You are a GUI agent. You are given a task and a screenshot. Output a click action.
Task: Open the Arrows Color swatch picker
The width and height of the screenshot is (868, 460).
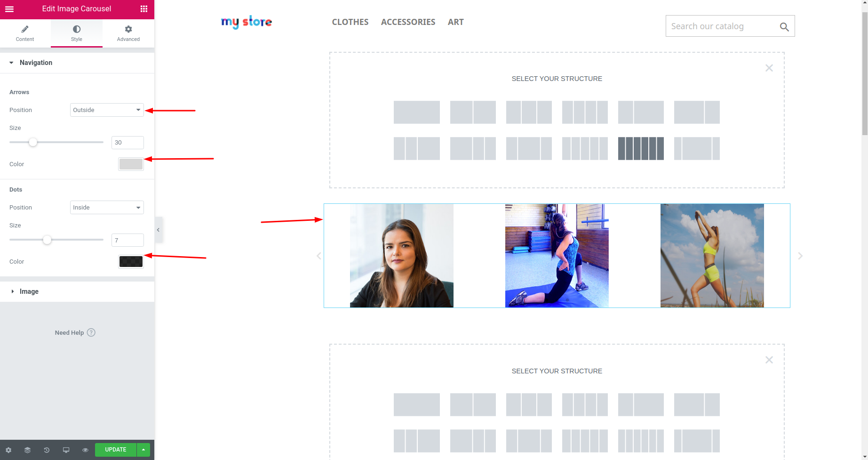(131, 164)
